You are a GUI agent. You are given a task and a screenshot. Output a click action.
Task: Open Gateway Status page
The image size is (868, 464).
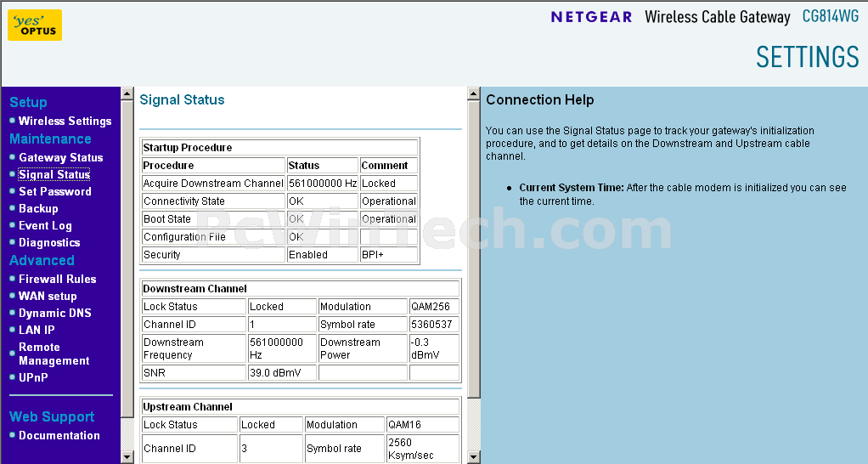[x=61, y=157]
